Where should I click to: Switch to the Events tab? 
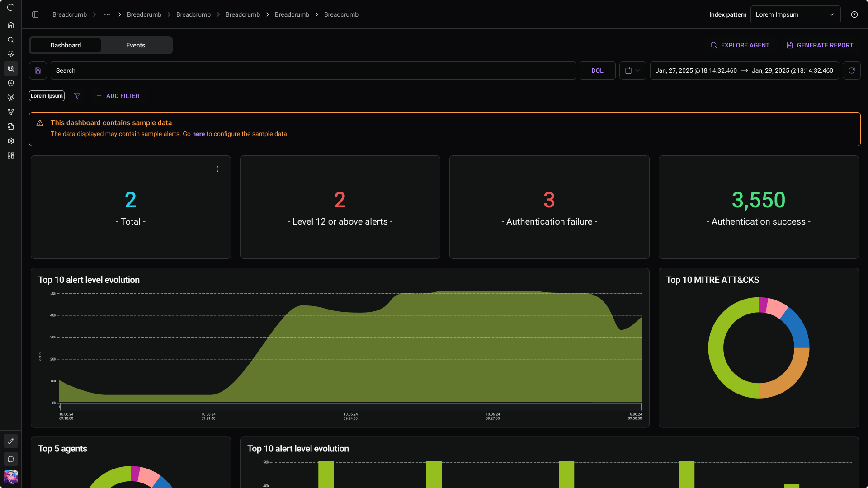(136, 45)
